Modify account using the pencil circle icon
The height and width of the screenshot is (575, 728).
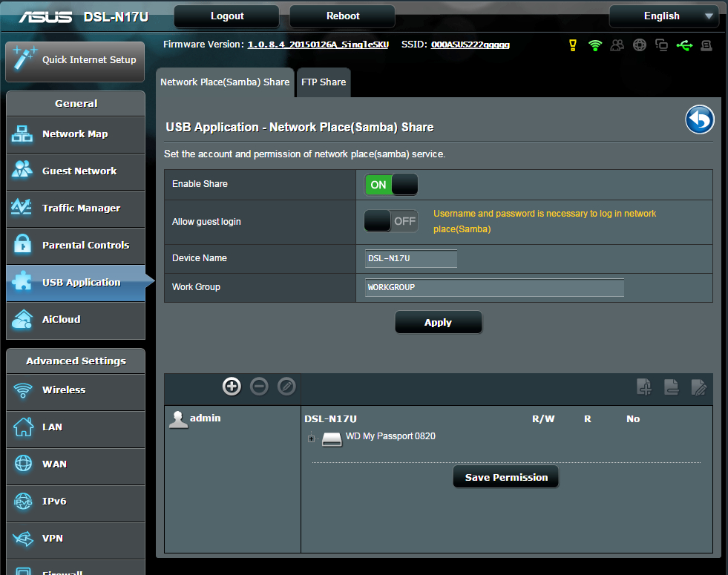[x=286, y=386]
